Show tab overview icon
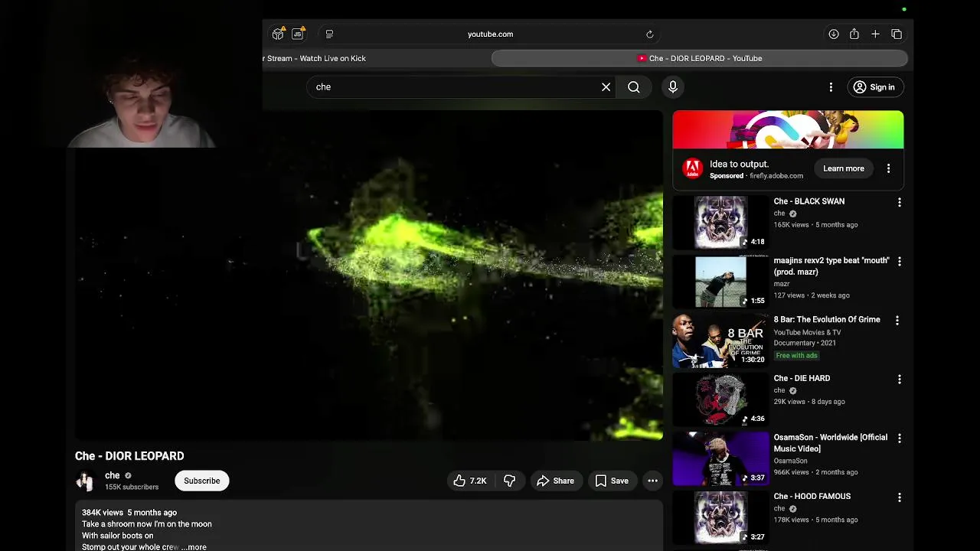980x551 pixels. (897, 34)
